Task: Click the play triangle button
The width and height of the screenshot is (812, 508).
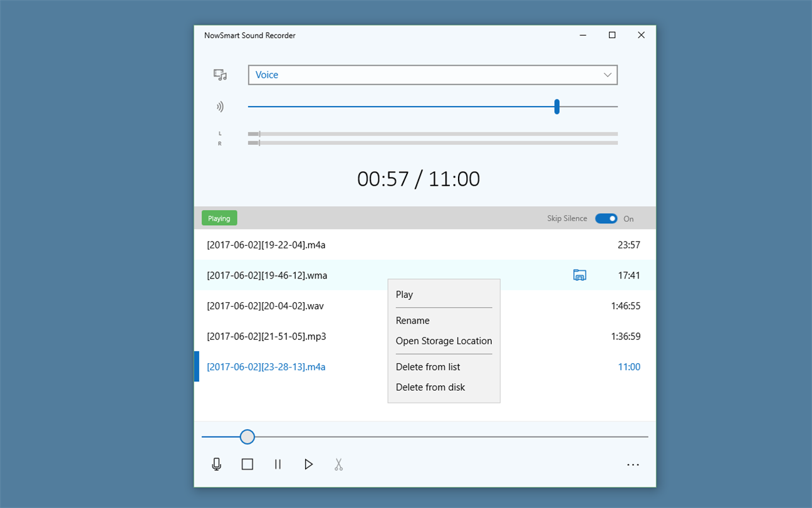Action: click(x=308, y=464)
